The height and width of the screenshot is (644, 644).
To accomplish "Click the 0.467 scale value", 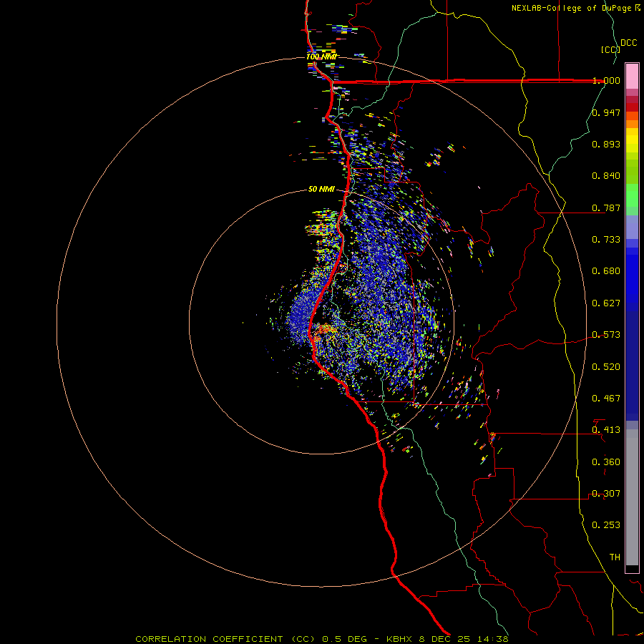I will click(x=606, y=399).
